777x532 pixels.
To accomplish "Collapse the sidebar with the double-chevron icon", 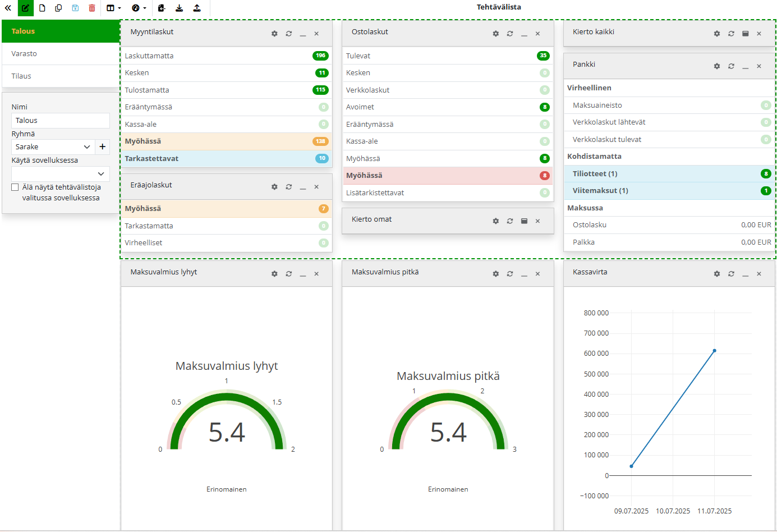I will tap(8, 8).
